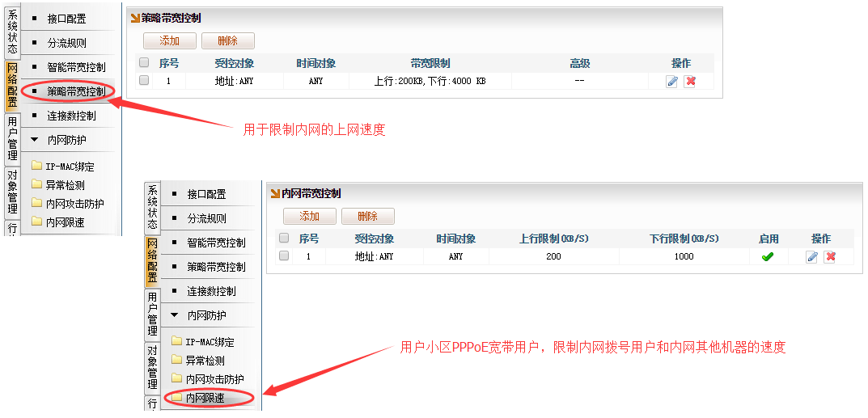Click arrow icon beside 策略带宽控制 title
868x418 pixels.
tap(134, 19)
